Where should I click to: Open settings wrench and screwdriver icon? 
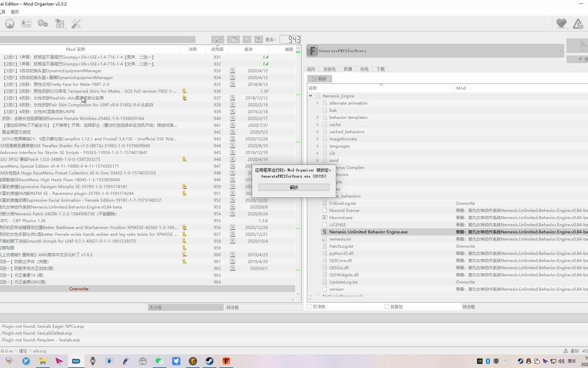(76, 24)
